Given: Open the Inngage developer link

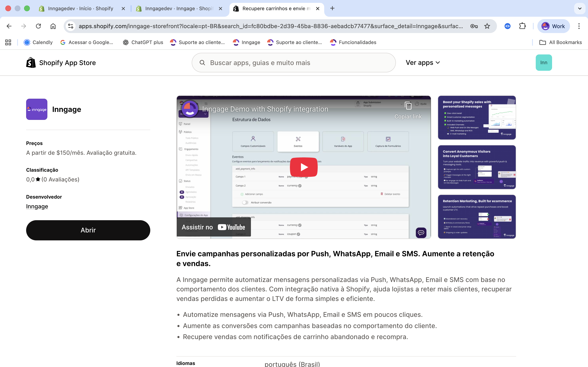Looking at the screenshot, I should pos(37,206).
